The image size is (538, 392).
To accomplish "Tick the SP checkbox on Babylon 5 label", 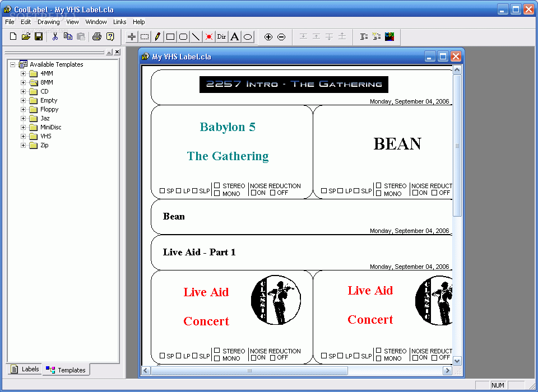I will pyautogui.click(x=163, y=191).
